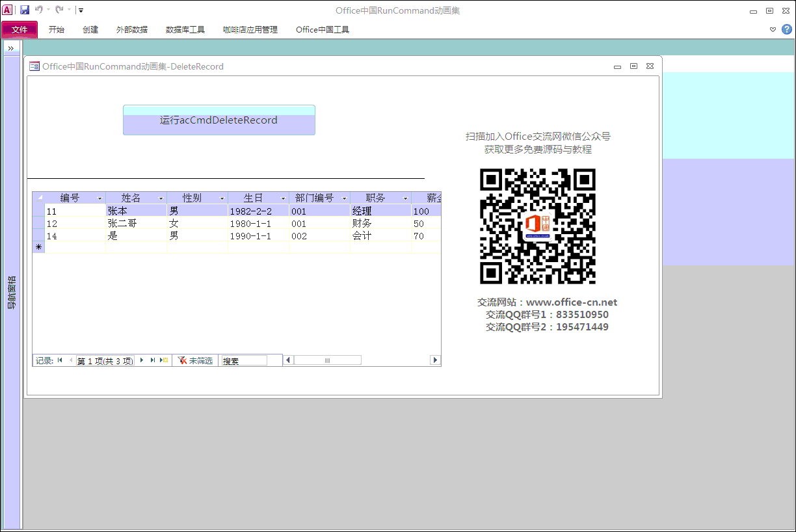
Task: Click the birthday cell 1982-2-2
Action: click(258, 211)
